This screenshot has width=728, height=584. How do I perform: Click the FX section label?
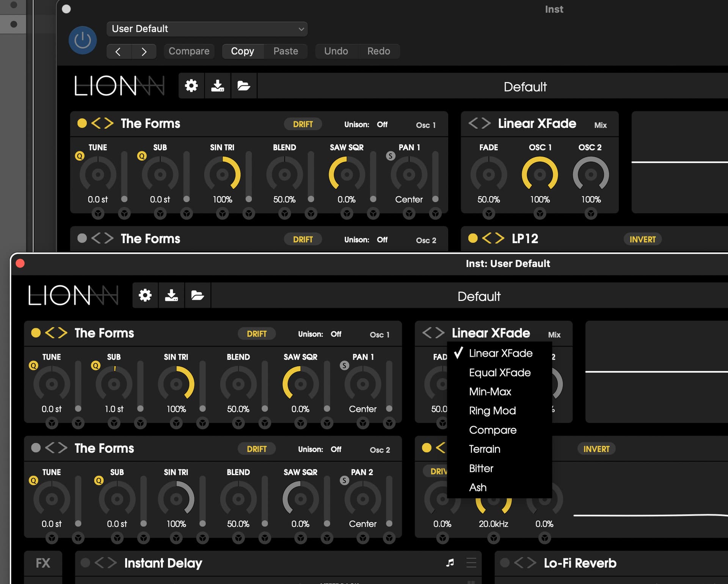(43, 563)
